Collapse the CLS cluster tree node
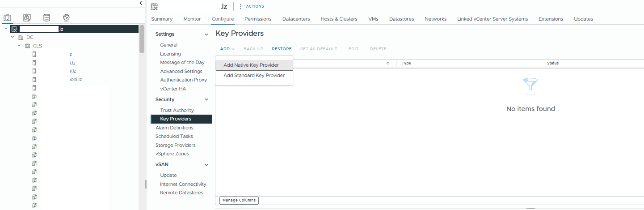644x210 pixels. (19, 46)
